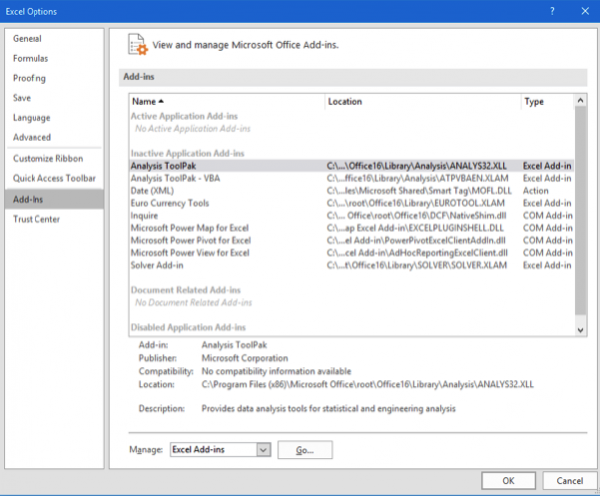The image size is (600, 496).
Task: Open the Manage dropdown arrow
Action: (x=263, y=450)
